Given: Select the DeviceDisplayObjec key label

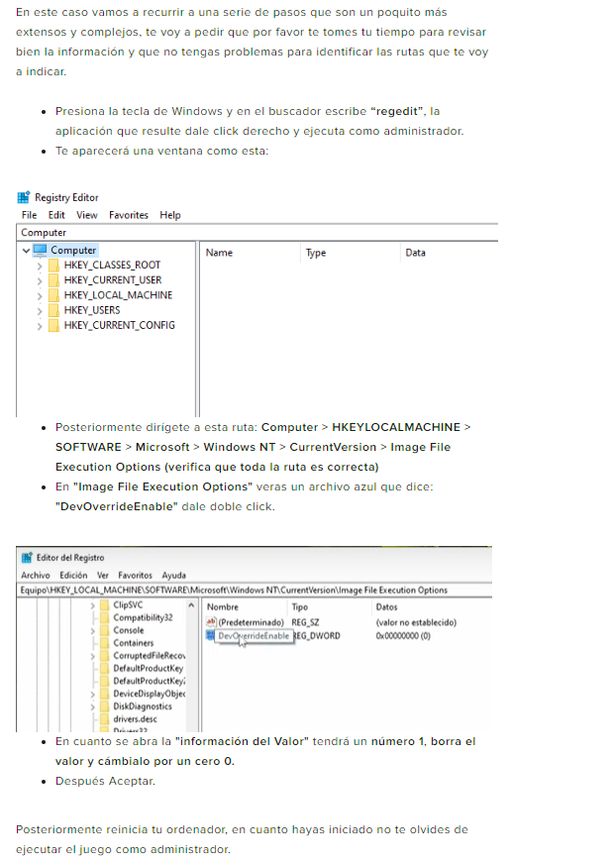Looking at the screenshot, I should tap(150, 694).
